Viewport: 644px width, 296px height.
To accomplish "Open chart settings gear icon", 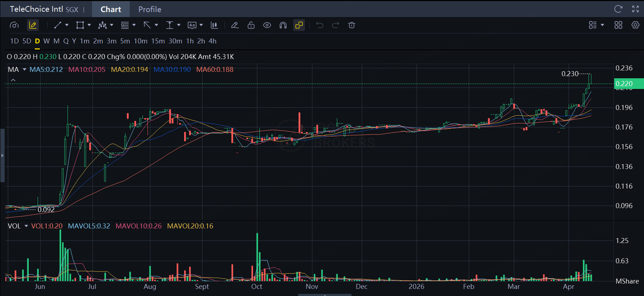I will 635,25.
